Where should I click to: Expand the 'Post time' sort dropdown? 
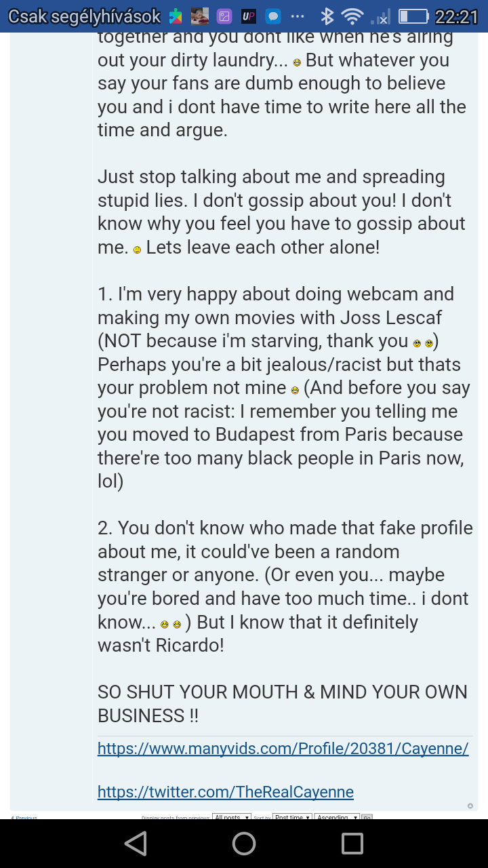point(292,817)
